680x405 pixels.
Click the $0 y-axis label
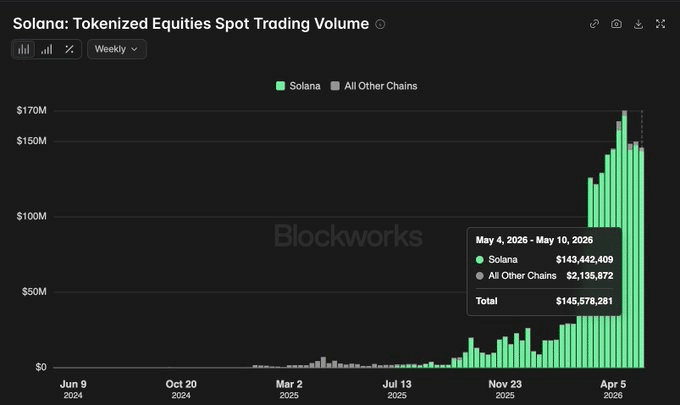41,367
